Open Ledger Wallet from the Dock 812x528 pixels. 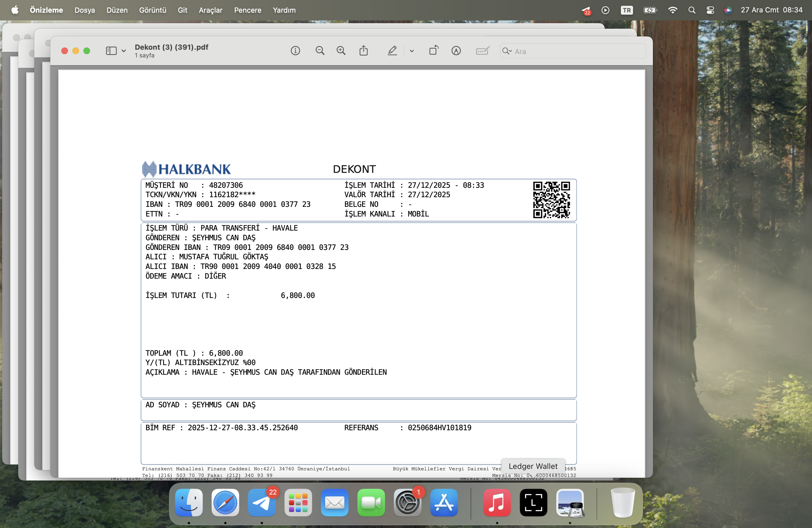(x=534, y=502)
